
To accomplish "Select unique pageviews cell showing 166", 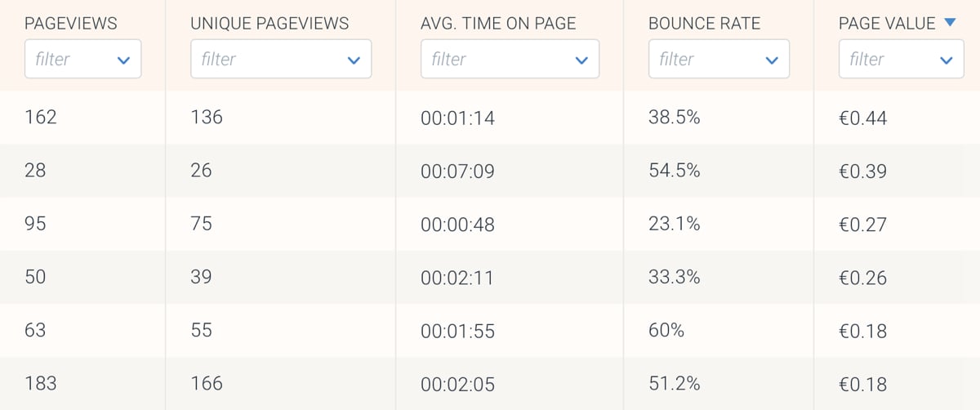I will (207, 383).
